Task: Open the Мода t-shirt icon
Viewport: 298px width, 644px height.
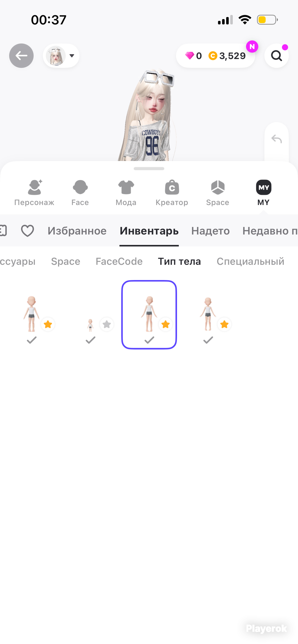Action: [x=126, y=187]
